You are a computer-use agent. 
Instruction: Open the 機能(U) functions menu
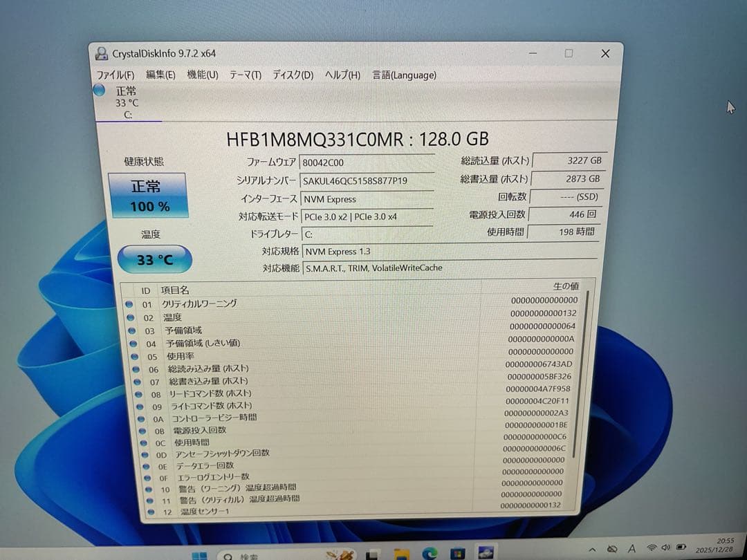point(201,75)
